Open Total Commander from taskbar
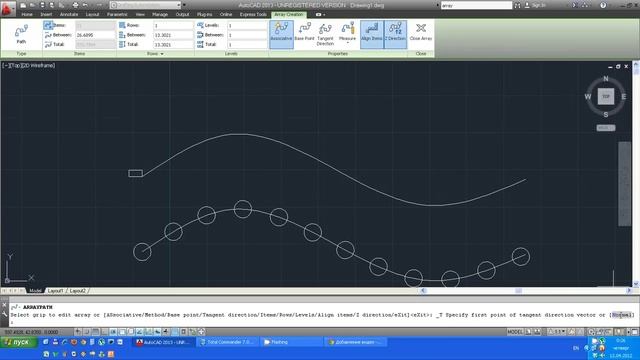640x360 pixels. click(x=227, y=342)
